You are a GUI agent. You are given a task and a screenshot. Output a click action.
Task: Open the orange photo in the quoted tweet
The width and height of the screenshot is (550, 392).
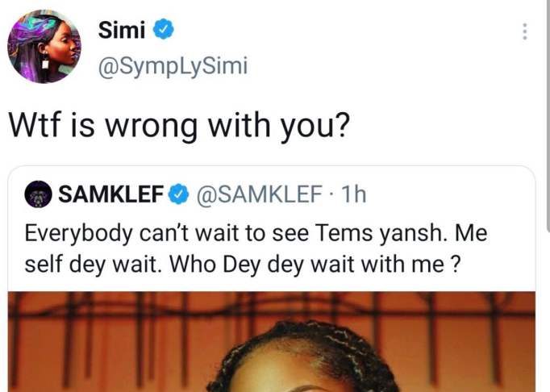click(272, 341)
